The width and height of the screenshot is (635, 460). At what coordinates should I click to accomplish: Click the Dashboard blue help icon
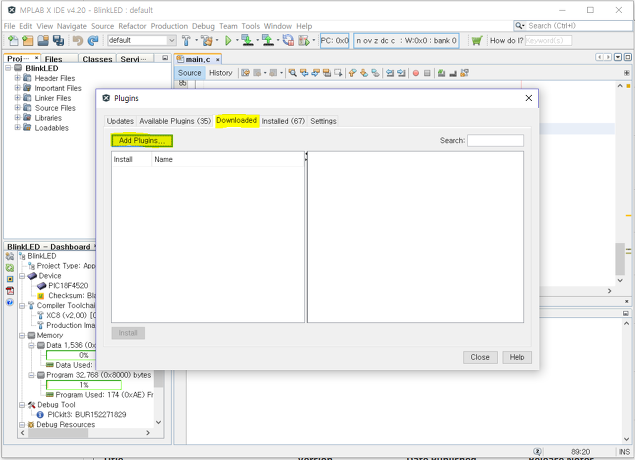pyautogui.click(x=10, y=302)
